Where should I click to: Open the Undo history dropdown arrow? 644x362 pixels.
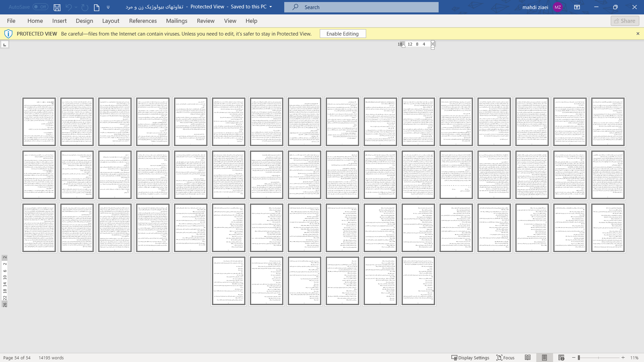coord(76,7)
